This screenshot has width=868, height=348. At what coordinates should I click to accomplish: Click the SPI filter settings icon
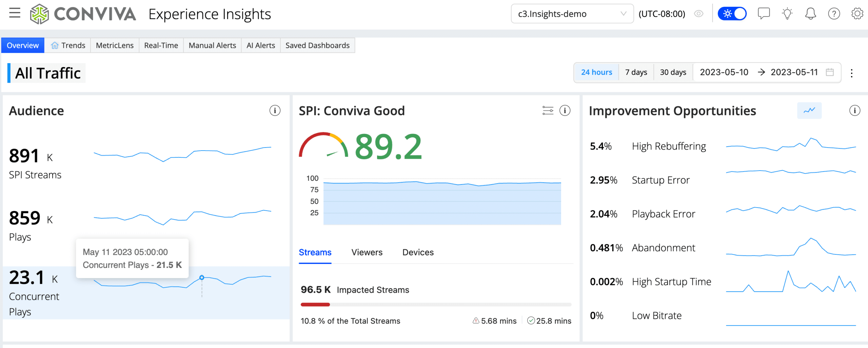coord(548,111)
